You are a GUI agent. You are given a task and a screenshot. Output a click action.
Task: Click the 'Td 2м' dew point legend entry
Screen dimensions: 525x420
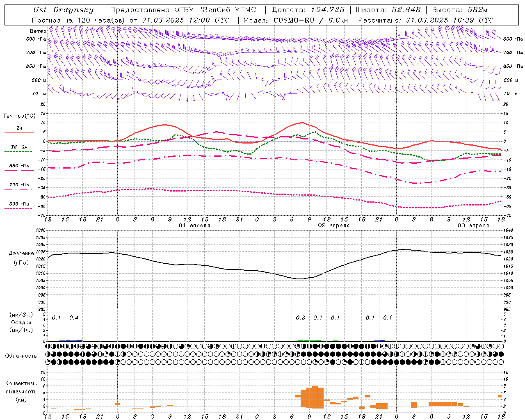(x=19, y=147)
